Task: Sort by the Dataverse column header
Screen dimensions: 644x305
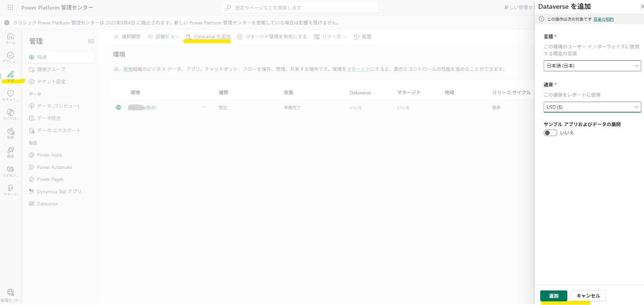Action: point(360,92)
